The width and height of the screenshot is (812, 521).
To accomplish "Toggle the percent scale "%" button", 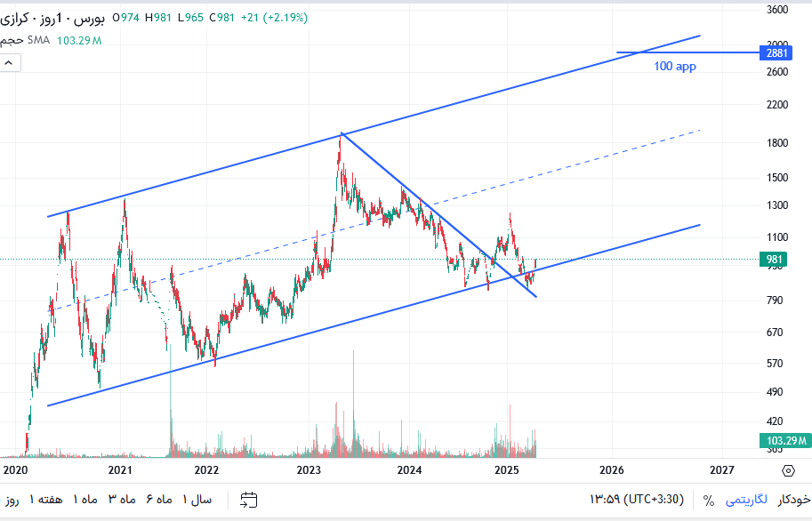I will [x=709, y=500].
